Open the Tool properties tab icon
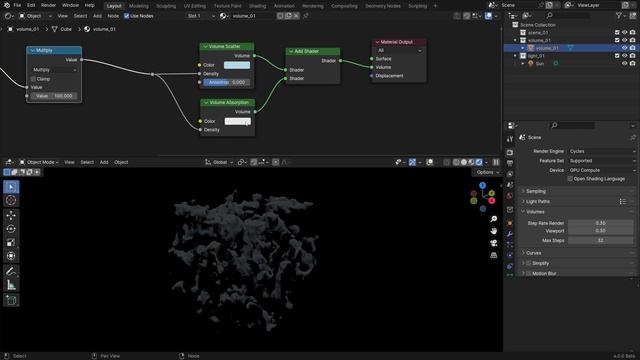The width and height of the screenshot is (640, 360). 510,139
